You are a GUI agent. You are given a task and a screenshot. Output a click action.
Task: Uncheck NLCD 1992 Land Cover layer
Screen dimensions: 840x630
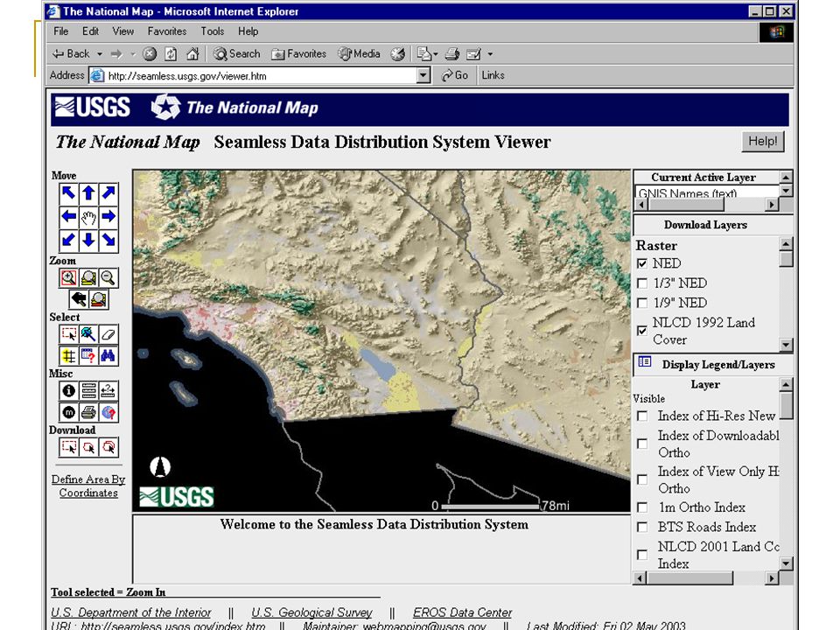(641, 331)
